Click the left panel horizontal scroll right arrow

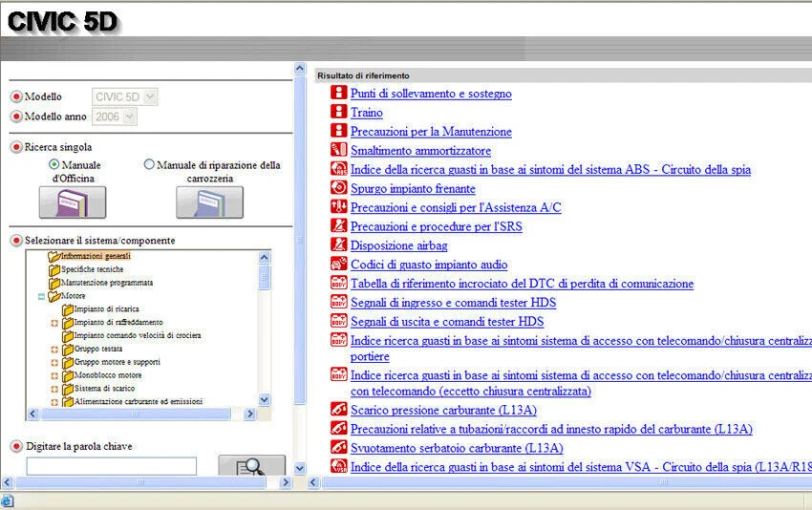[286, 482]
